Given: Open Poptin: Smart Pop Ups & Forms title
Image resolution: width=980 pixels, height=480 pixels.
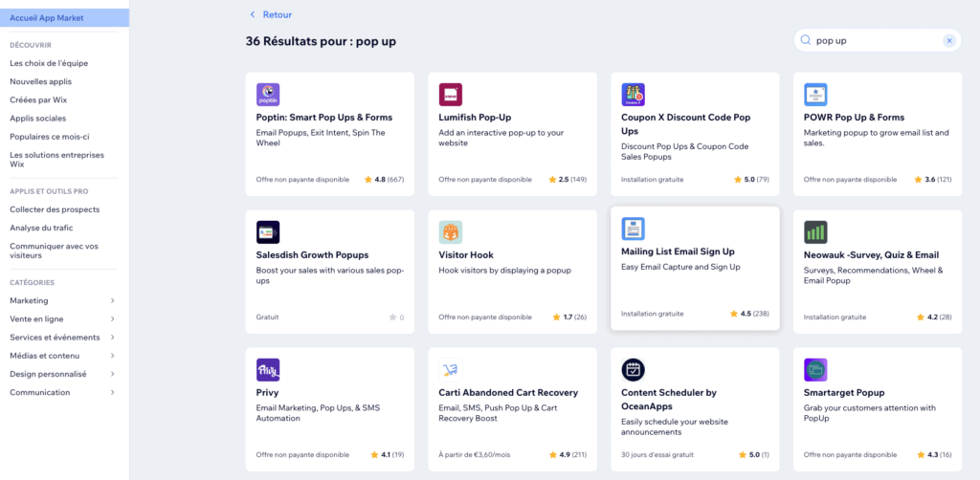Looking at the screenshot, I should coord(324,118).
